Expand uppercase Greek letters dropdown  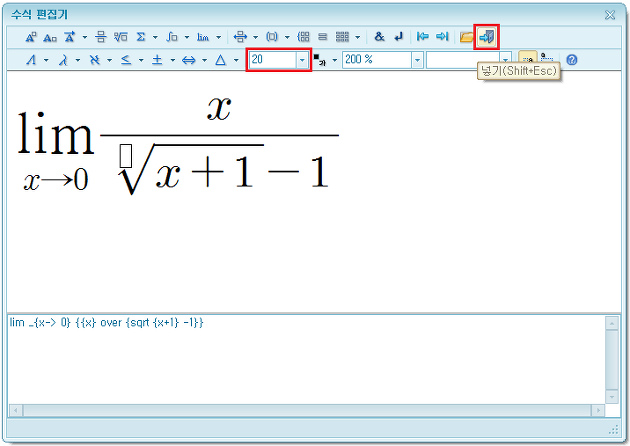(46, 61)
